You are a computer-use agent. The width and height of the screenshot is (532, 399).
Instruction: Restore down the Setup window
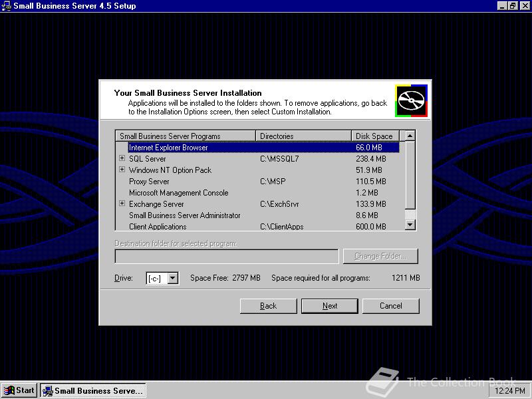[513, 5]
